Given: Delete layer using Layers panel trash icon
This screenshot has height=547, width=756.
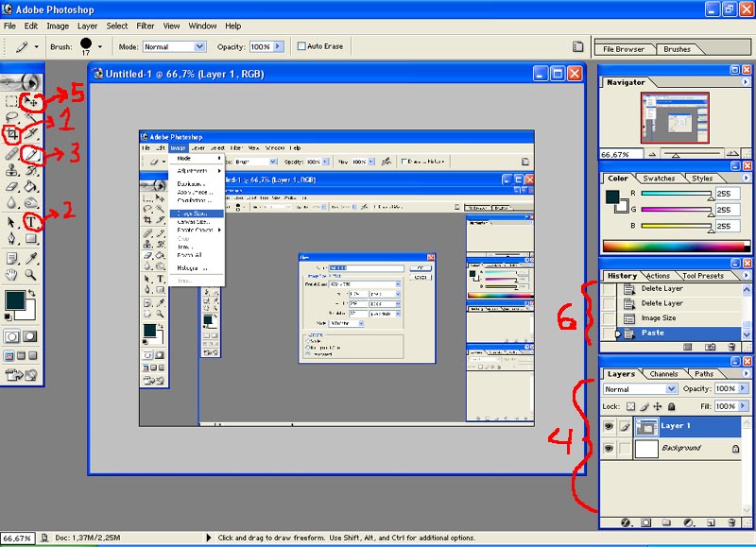Looking at the screenshot, I should (x=731, y=521).
